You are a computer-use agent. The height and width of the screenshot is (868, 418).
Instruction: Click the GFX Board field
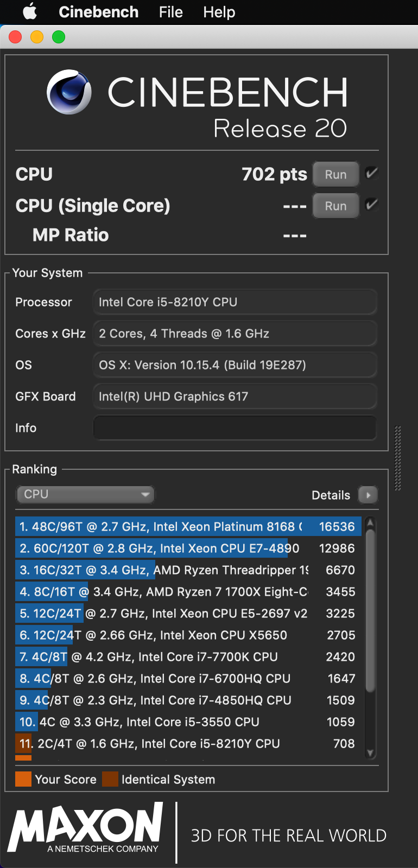[235, 397]
